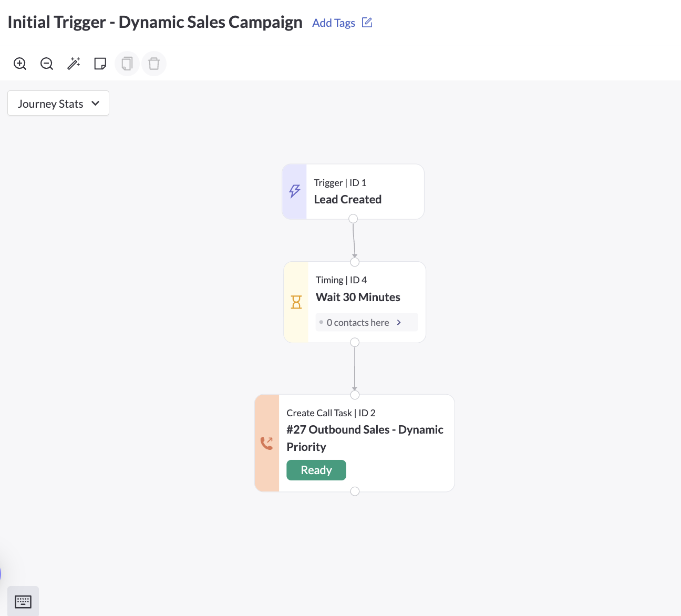This screenshot has width=681, height=616.
Task: Click the trash delete icon
Action: click(154, 64)
